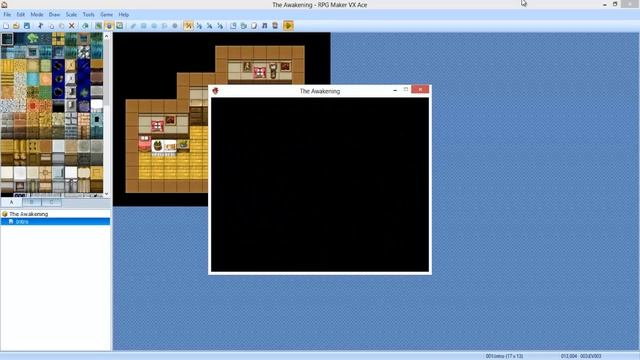Cut selection using the toolbar Cut icon
Viewport: 640px width, 360px height.
pyautogui.click(x=40, y=26)
